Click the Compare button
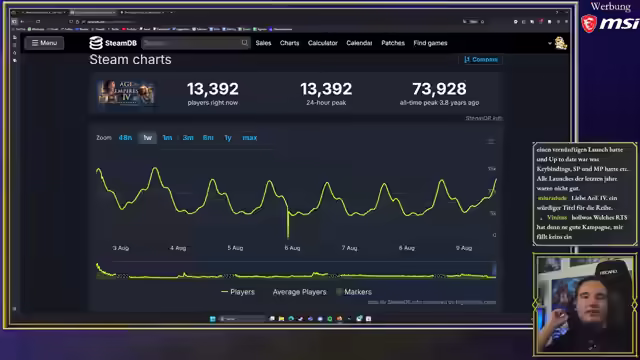 pyautogui.click(x=481, y=60)
